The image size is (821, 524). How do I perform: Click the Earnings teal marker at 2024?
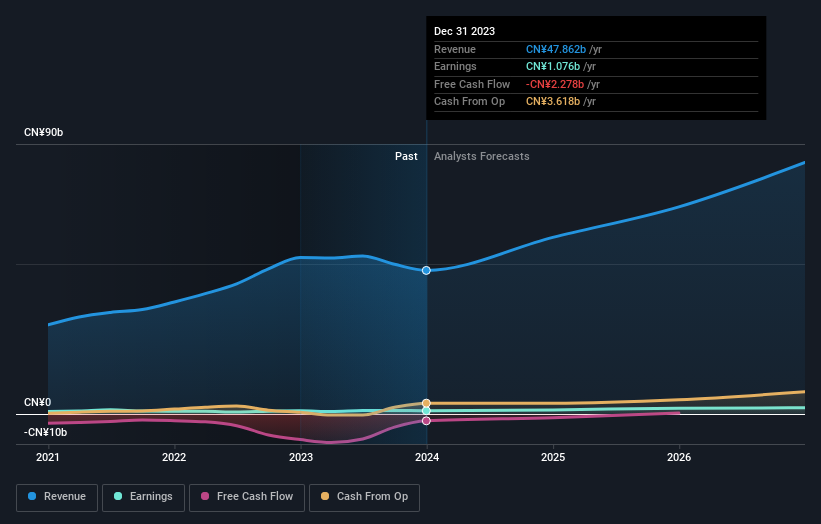click(426, 411)
